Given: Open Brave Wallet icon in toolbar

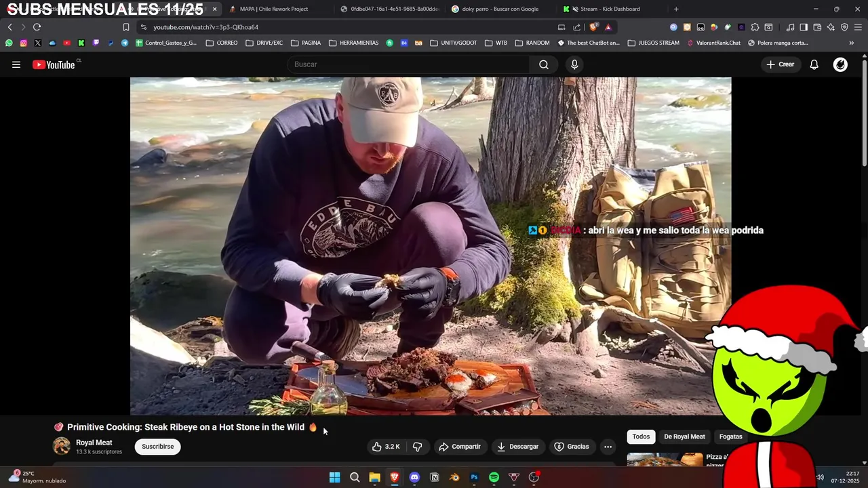Looking at the screenshot, I should coord(817,27).
